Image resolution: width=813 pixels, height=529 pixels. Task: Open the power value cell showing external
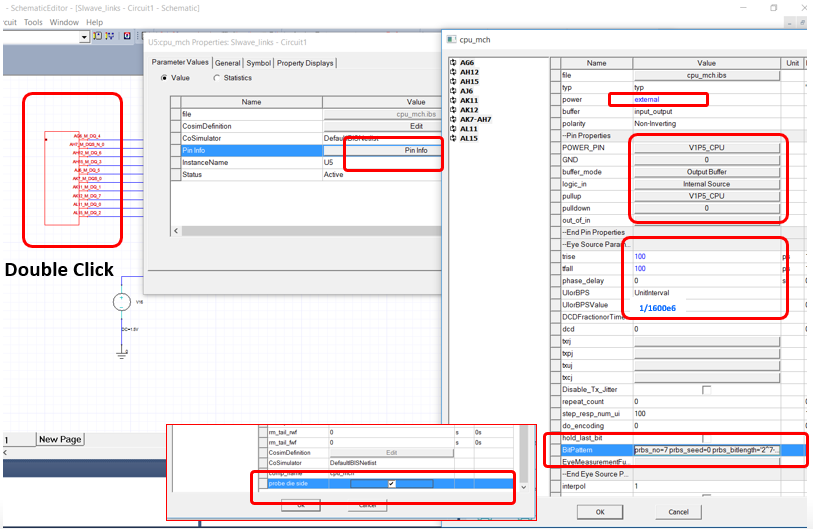(x=706, y=100)
